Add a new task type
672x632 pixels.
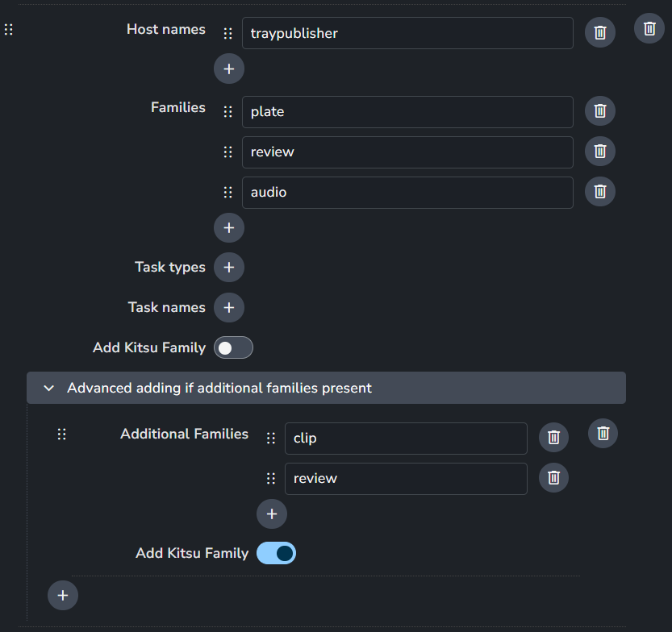tap(229, 268)
